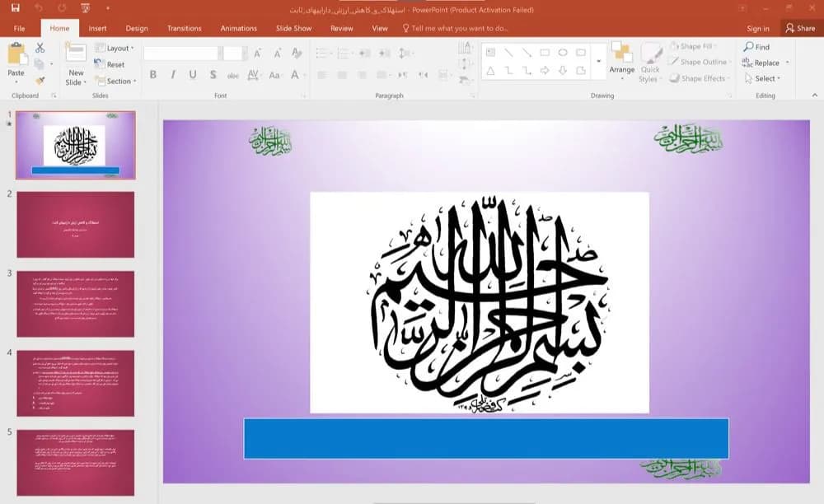
Task: Switch to the Transitions tab
Action: coord(184,28)
